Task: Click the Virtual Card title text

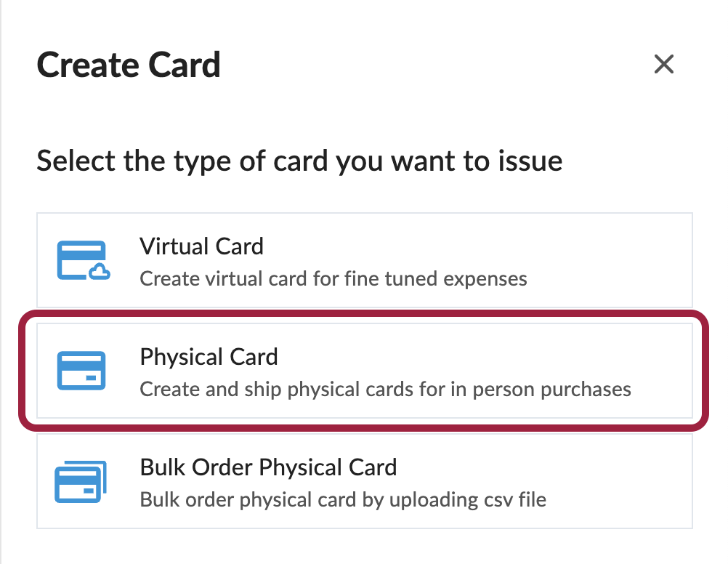Action: click(202, 246)
